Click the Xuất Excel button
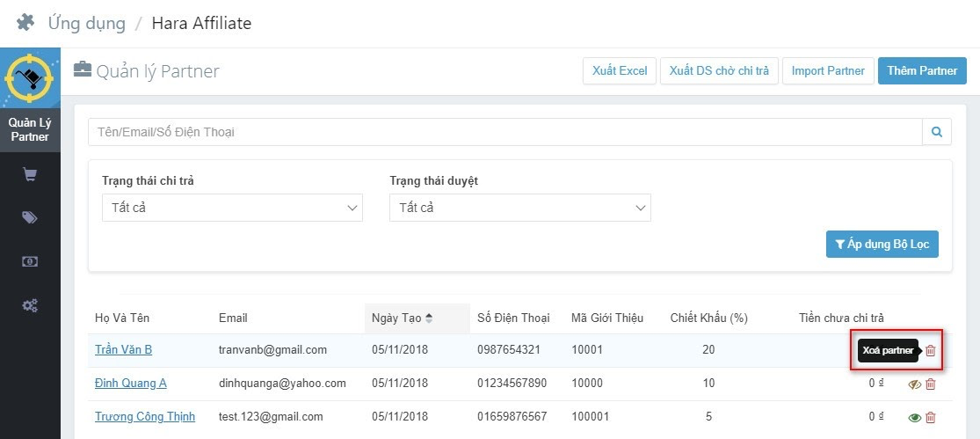The height and width of the screenshot is (439, 980). pos(620,71)
